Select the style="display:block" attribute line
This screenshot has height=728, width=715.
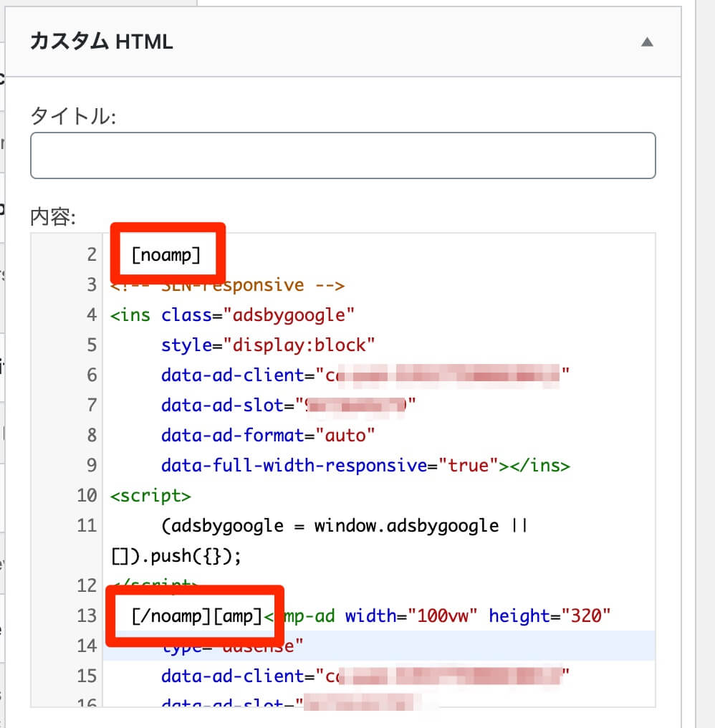(x=268, y=345)
